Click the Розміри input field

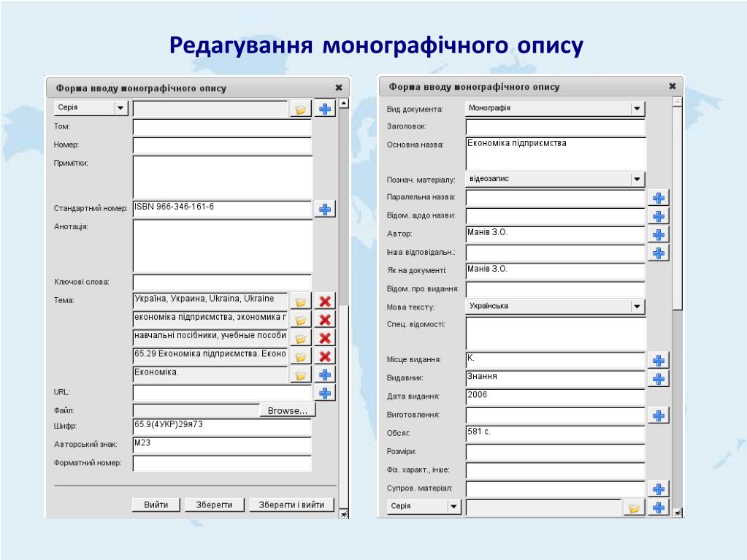click(556, 453)
